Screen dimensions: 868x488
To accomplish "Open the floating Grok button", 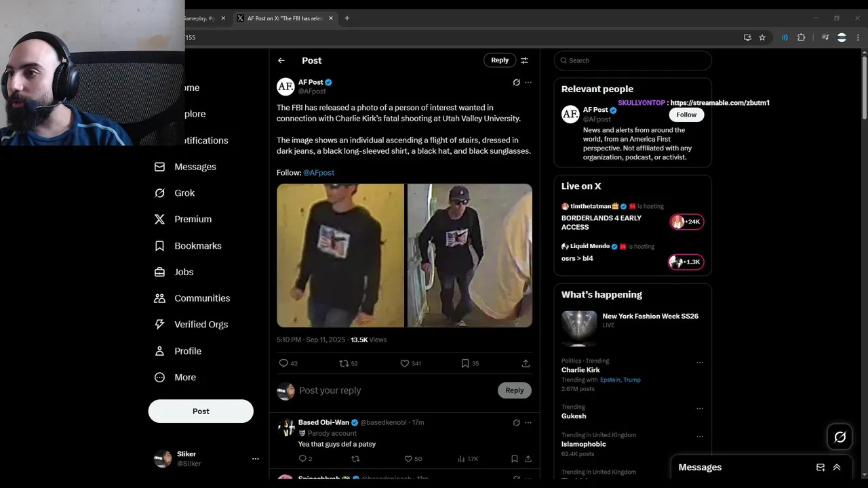I will pyautogui.click(x=840, y=437).
